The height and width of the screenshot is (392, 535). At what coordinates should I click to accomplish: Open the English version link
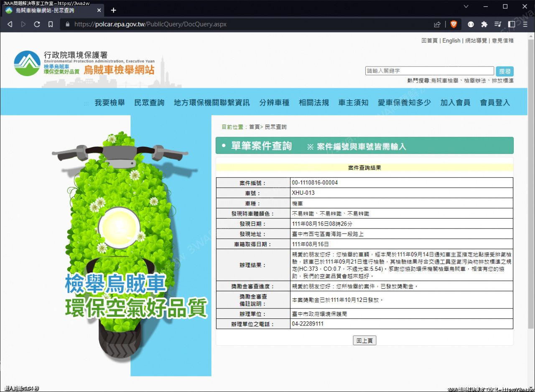click(x=451, y=41)
